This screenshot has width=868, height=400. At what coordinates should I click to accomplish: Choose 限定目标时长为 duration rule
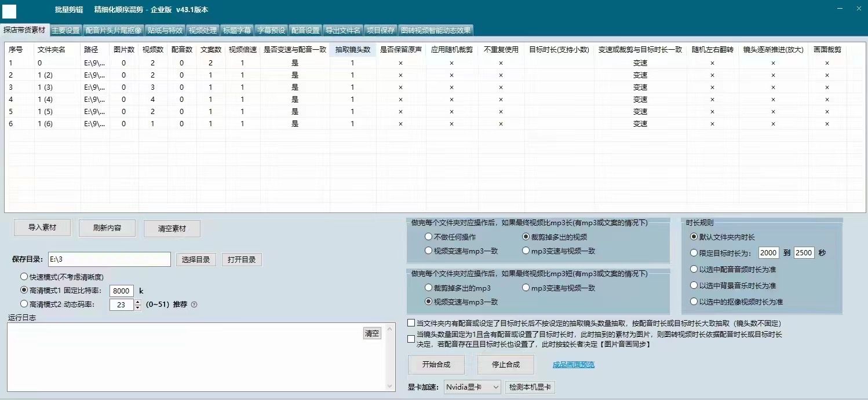(x=694, y=253)
